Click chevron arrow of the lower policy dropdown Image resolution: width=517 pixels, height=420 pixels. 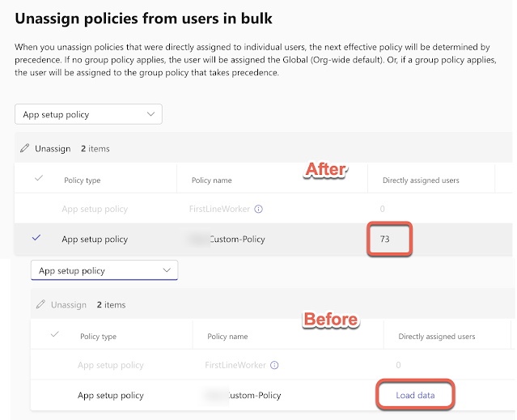167,270
